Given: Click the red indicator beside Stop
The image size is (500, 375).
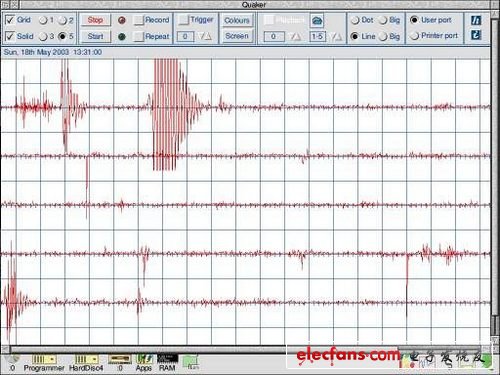Looking at the screenshot, I should pos(122,21).
